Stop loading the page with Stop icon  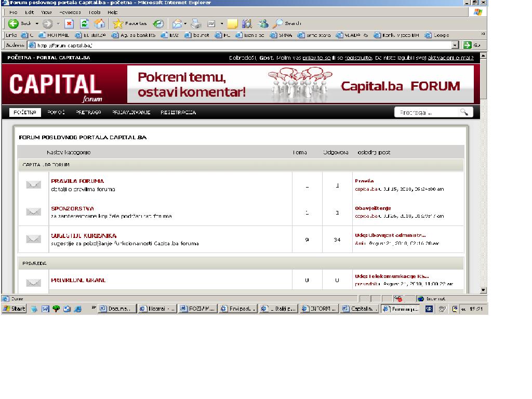click(x=69, y=23)
